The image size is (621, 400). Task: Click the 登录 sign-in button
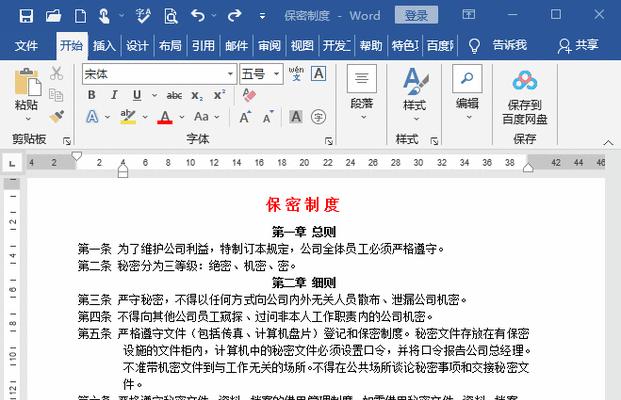point(416,15)
